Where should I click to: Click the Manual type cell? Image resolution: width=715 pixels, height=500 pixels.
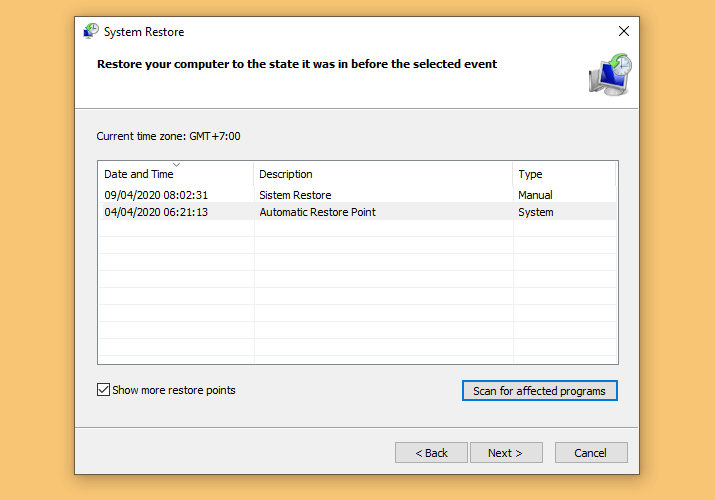(535, 195)
